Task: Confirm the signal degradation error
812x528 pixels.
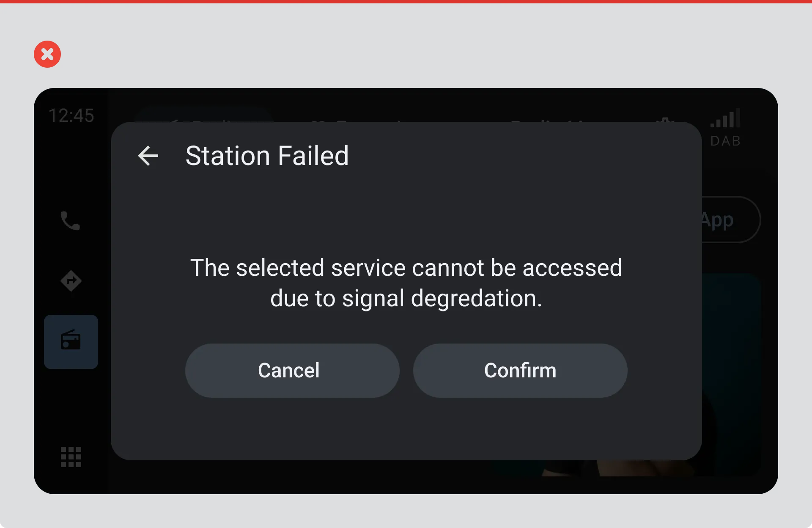Action: (x=520, y=371)
